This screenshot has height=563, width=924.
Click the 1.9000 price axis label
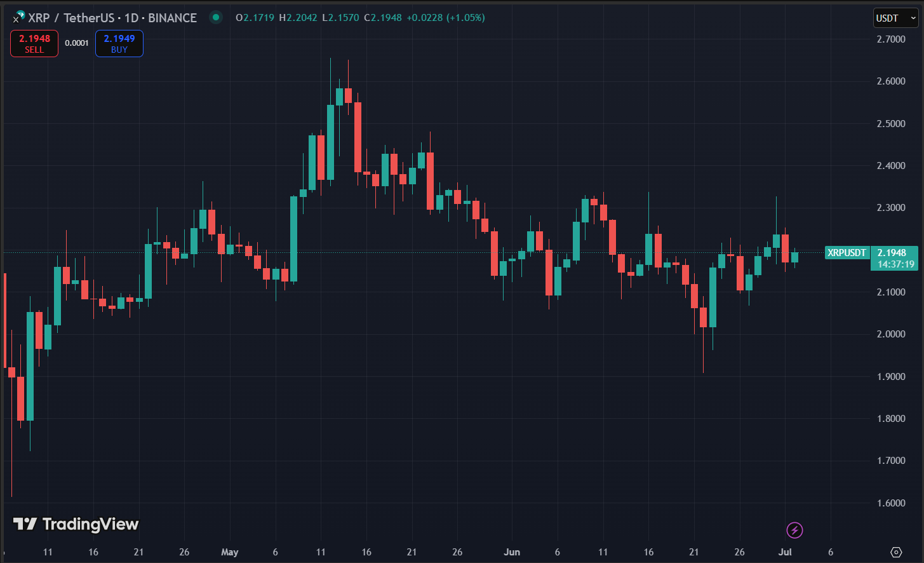click(891, 377)
